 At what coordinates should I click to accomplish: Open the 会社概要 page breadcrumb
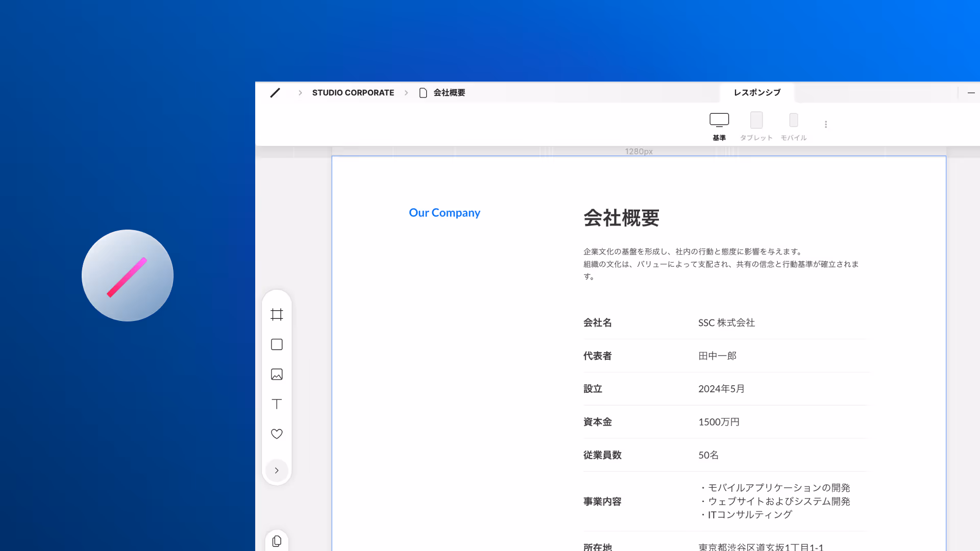[x=449, y=93]
